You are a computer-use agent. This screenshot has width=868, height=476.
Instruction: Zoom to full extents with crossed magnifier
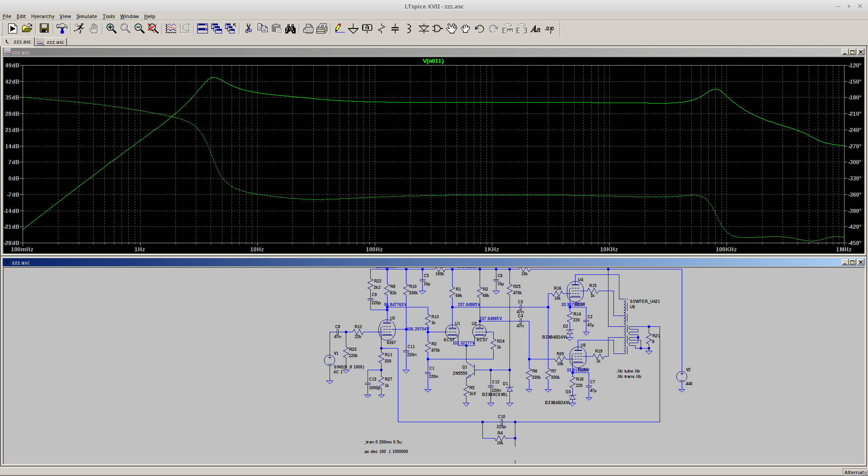point(153,29)
